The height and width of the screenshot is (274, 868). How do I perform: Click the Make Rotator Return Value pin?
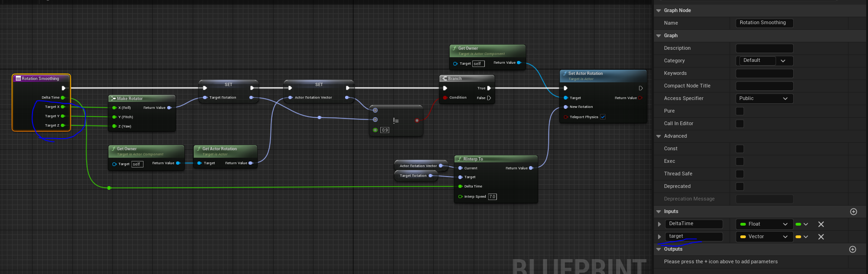[x=169, y=107]
